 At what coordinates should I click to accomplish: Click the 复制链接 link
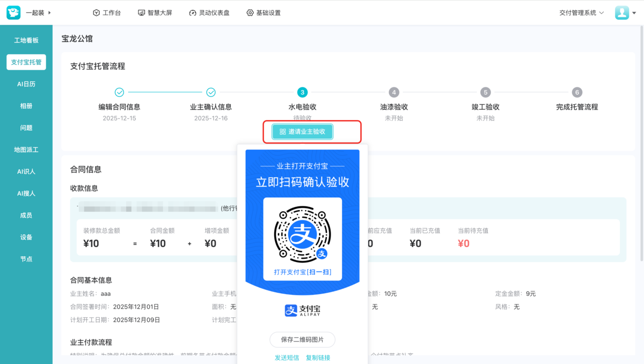pyautogui.click(x=318, y=358)
